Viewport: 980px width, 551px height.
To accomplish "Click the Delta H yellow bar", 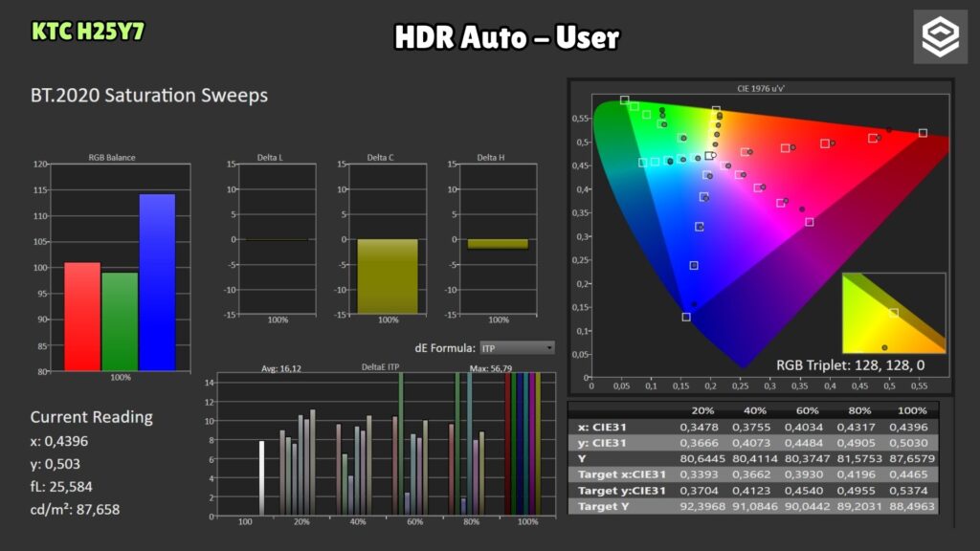I will pos(498,244).
